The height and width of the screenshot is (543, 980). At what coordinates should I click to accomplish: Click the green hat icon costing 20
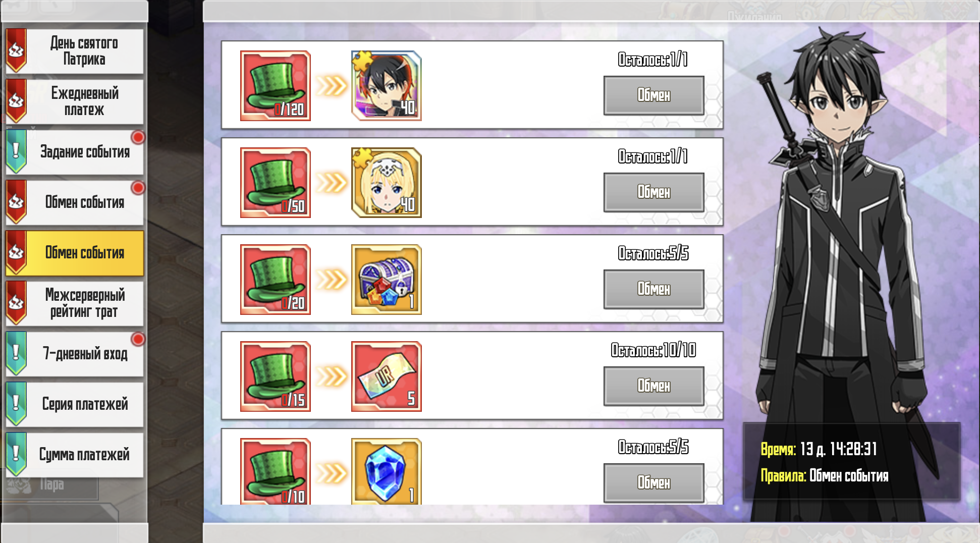click(276, 280)
